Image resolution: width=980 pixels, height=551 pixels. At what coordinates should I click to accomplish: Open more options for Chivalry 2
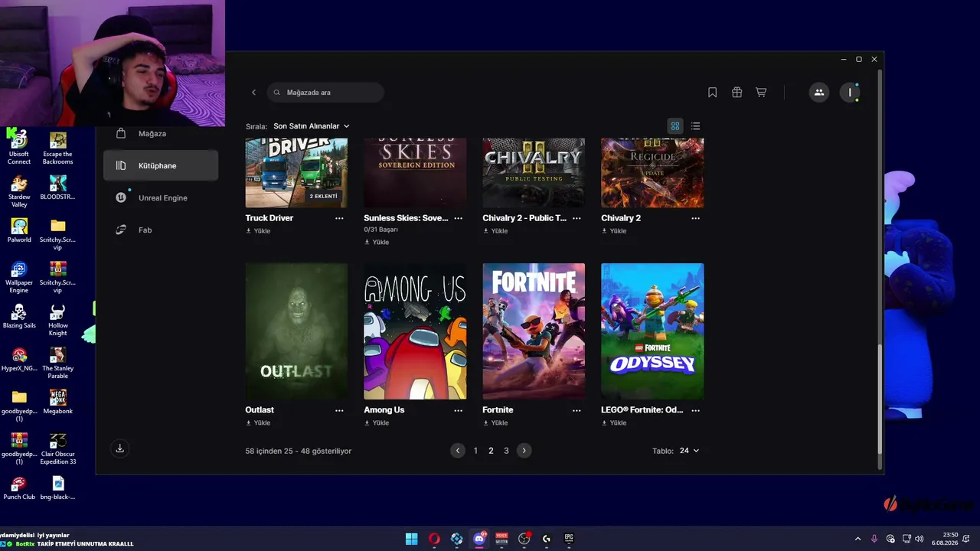[695, 218]
